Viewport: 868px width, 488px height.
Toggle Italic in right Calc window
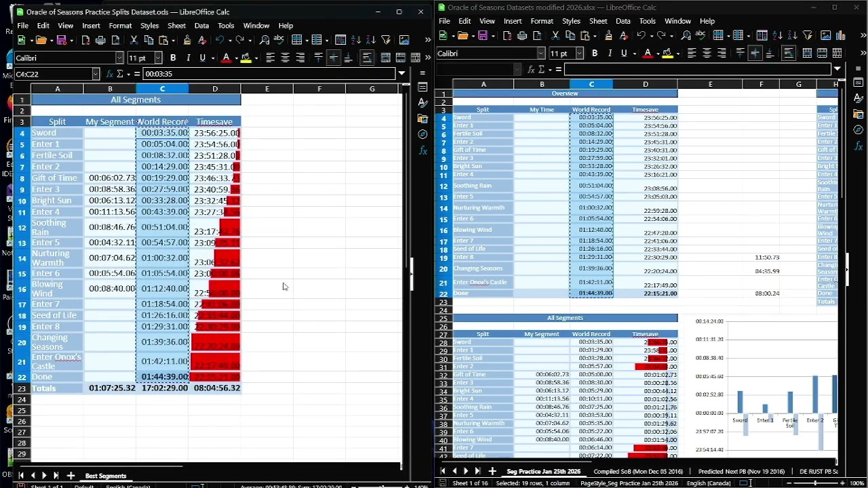click(610, 54)
